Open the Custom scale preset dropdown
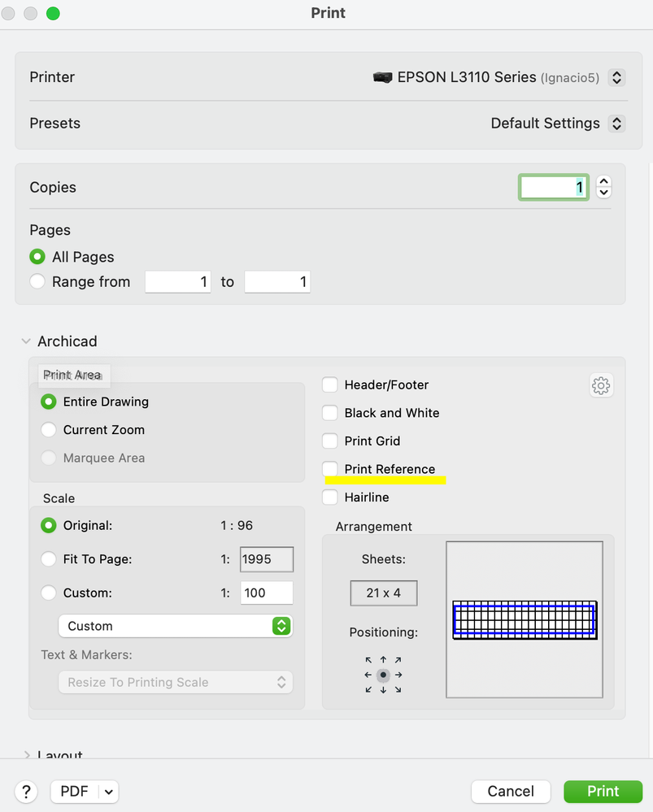The image size is (653, 812). click(176, 626)
